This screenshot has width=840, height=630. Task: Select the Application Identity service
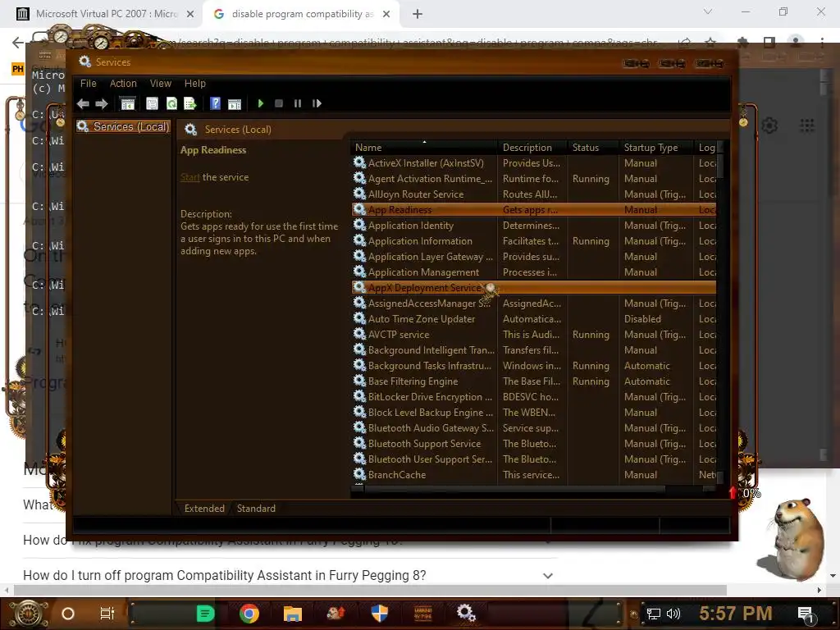point(533,225)
